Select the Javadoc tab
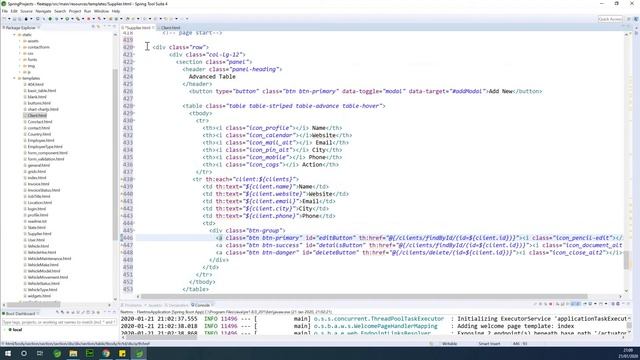 155,305
